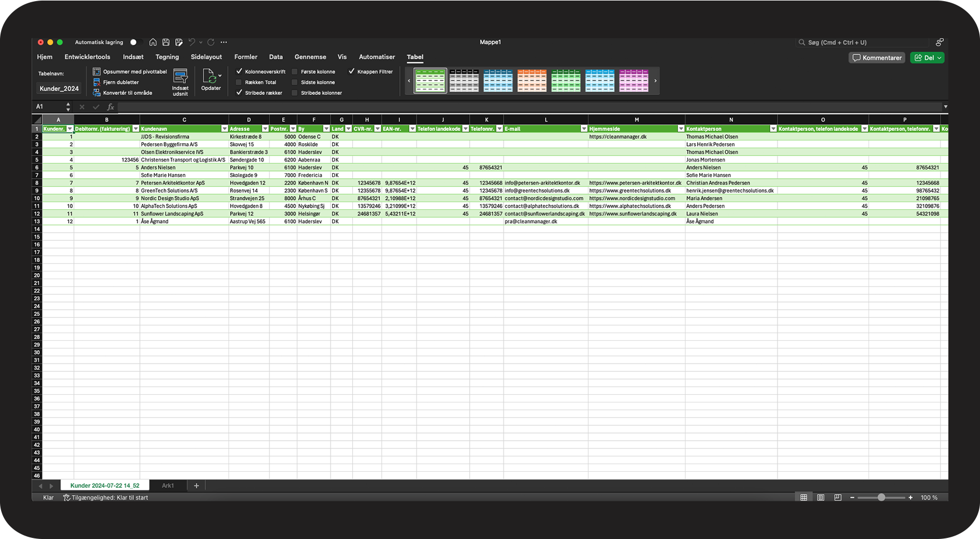Enable the Rækken Total checkbox
This screenshot has width=980, height=539.
click(x=239, y=82)
